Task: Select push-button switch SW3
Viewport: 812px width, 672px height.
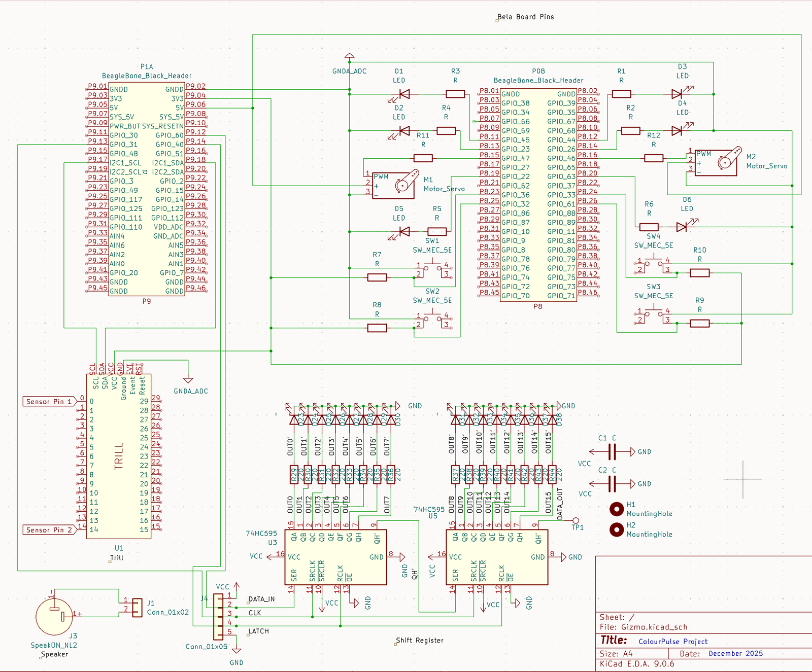Action: click(654, 314)
